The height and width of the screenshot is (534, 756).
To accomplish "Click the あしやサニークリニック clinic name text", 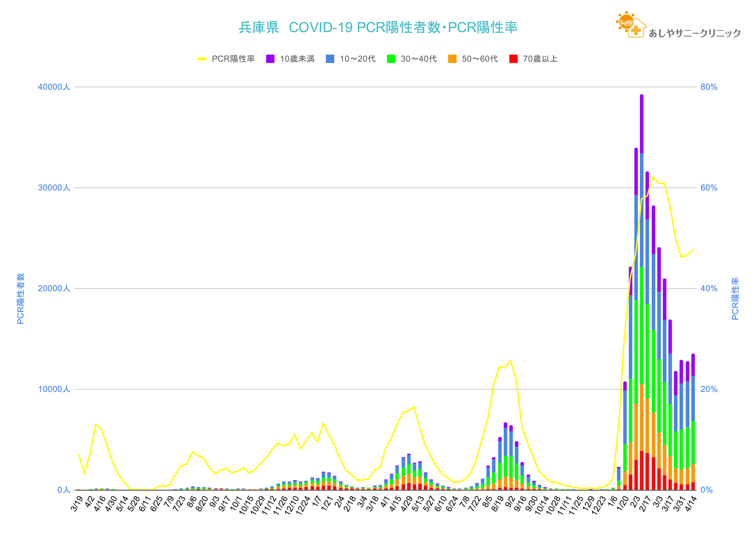I will [695, 33].
